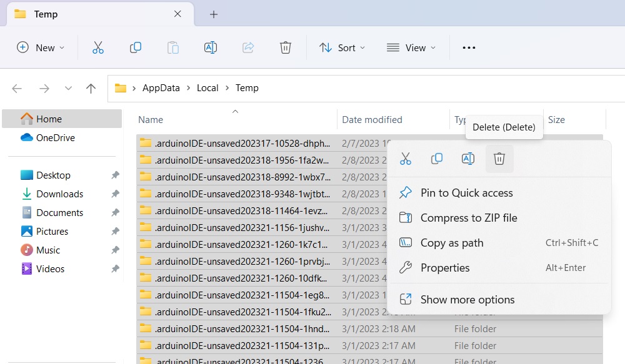Click the Copy icon in the context menu
The width and height of the screenshot is (625, 364).
tap(437, 158)
